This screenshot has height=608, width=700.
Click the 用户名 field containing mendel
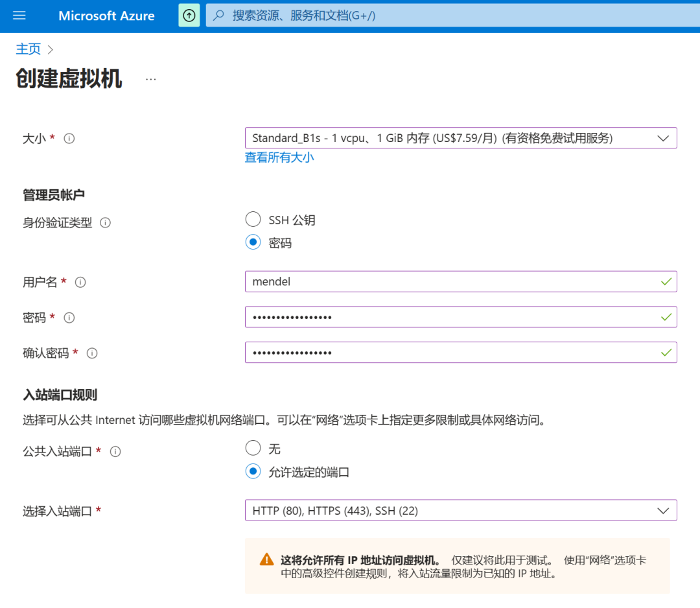[x=461, y=282]
